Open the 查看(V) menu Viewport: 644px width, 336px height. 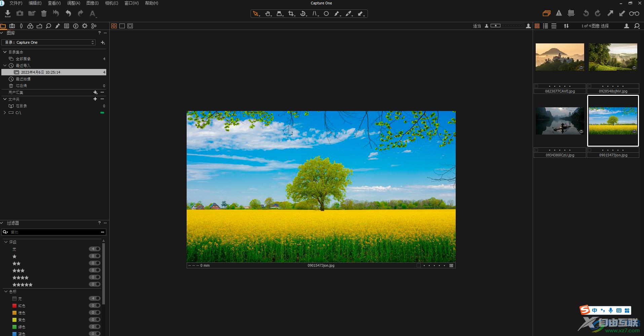[x=54, y=3]
